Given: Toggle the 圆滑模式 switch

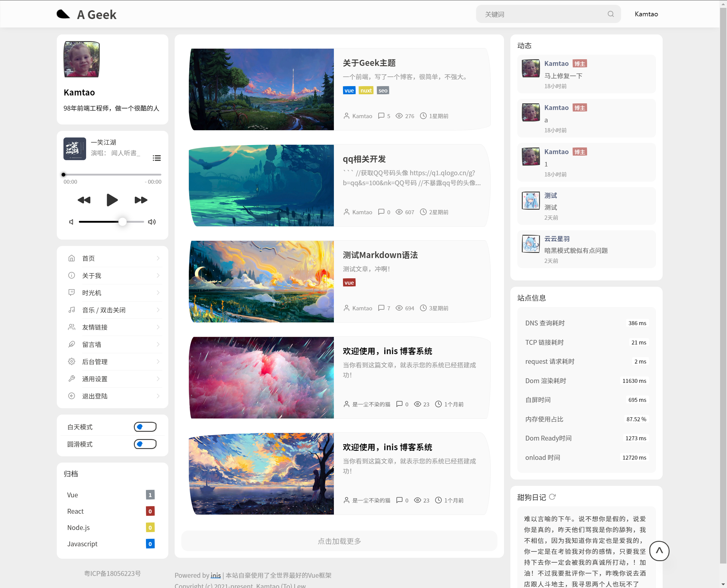Looking at the screenshot, I should point(145,444).
